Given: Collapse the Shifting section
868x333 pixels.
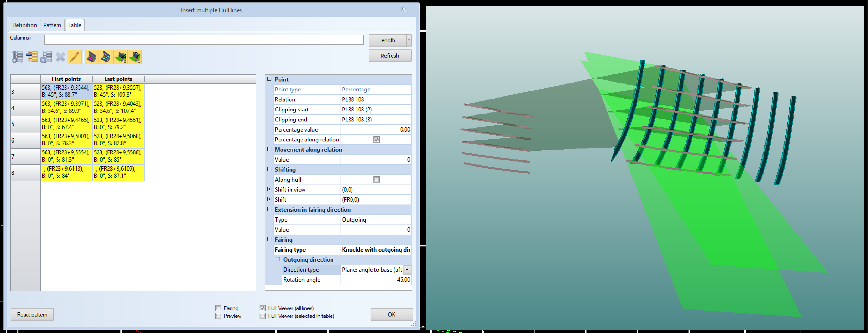Looking at the screenshot, I should (x=269, y=169).
